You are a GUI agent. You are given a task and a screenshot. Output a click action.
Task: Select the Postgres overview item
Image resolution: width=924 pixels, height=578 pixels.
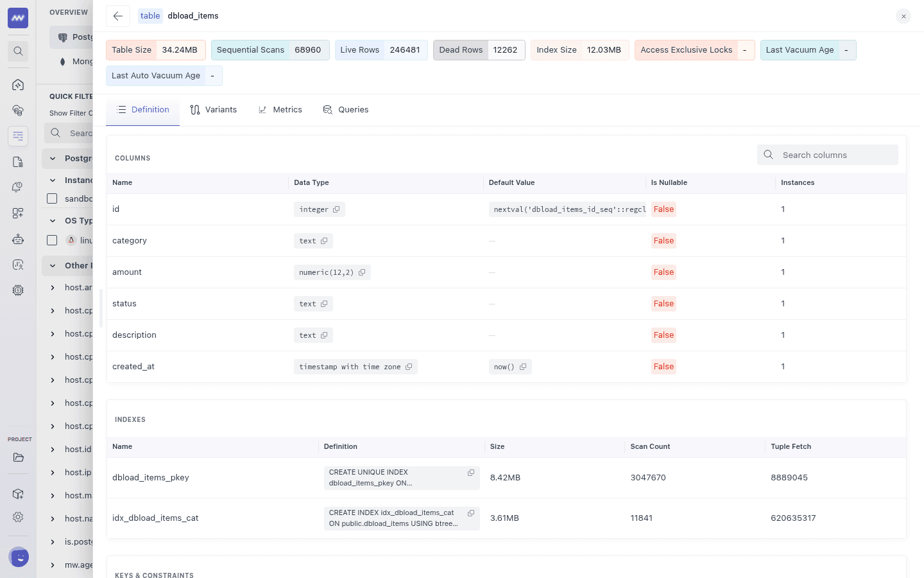[x=71, y=37]
